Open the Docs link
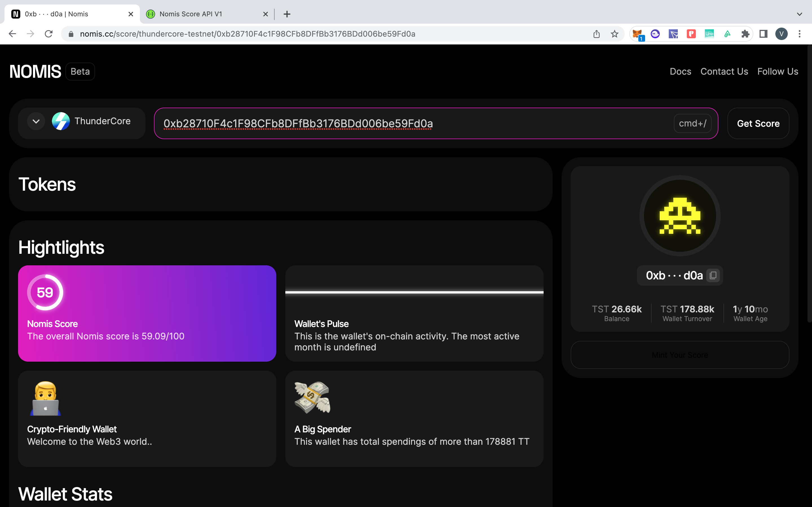Image resolution: width=812 pixels, height=507 pixels. 680,72
